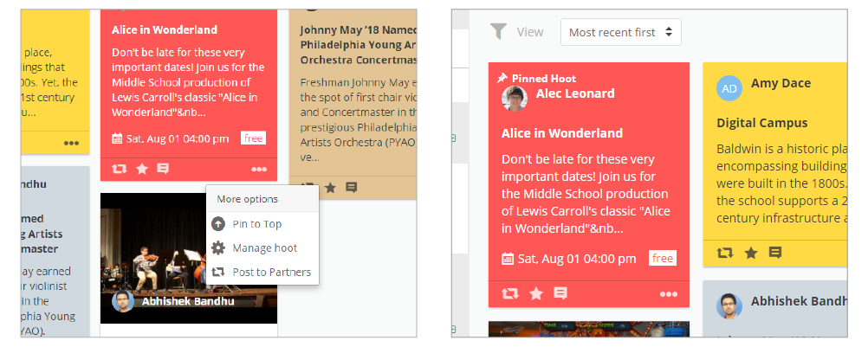
Task: Click repost icon on left Alice in Wonderland card
Action: 119,169
